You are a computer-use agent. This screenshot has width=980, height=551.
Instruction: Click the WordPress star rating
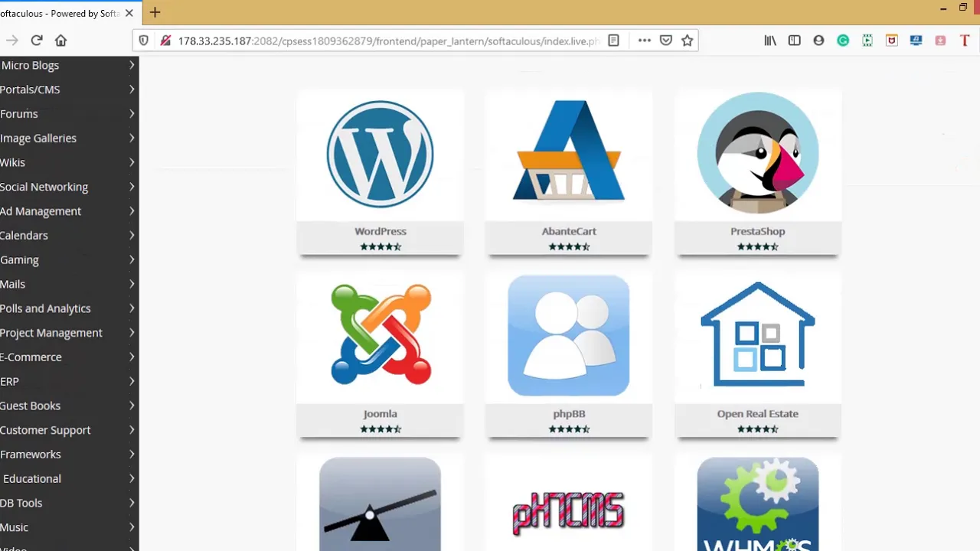(x=381, y=246)
